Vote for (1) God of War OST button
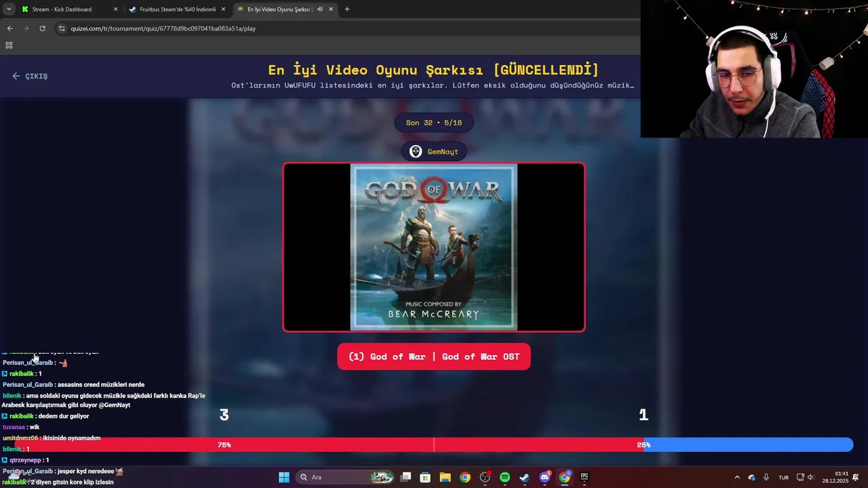Viewport: 868px width, 488px height. pos(434,357)
